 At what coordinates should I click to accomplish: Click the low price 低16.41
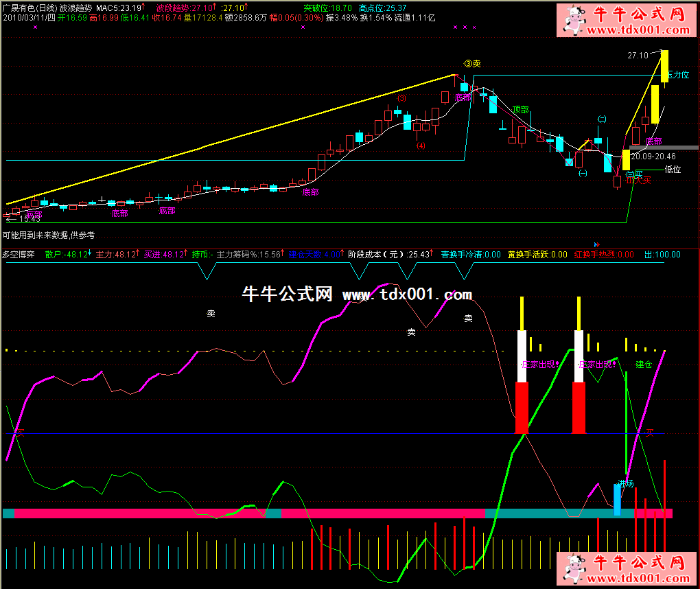[135, 18]
